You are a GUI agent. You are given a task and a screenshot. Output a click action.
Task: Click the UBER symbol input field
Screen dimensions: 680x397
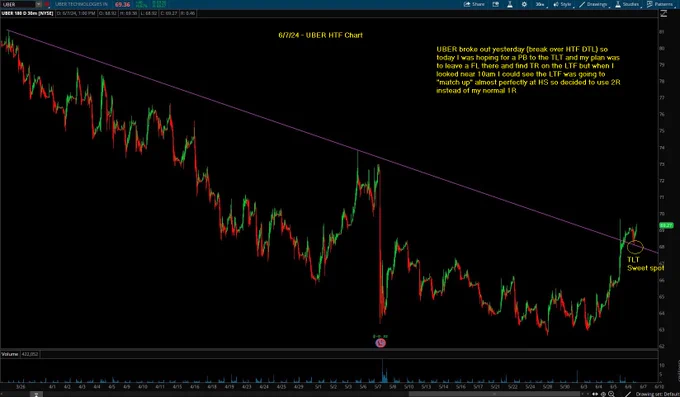18,4
